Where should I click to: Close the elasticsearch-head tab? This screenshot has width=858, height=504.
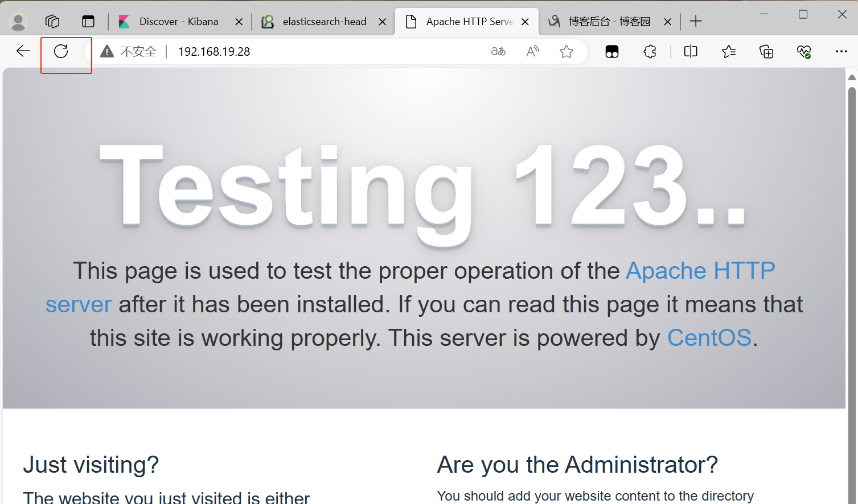(x=383, y=22)
